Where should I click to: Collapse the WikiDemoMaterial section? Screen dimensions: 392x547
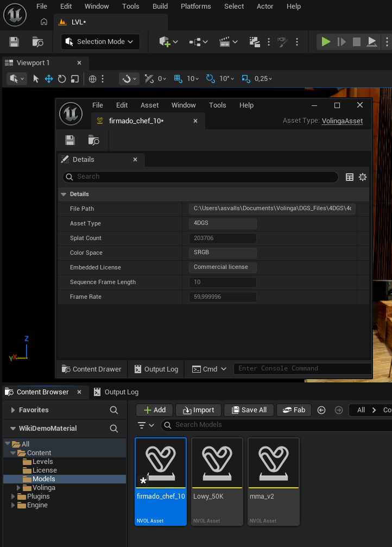coord(13,429)
